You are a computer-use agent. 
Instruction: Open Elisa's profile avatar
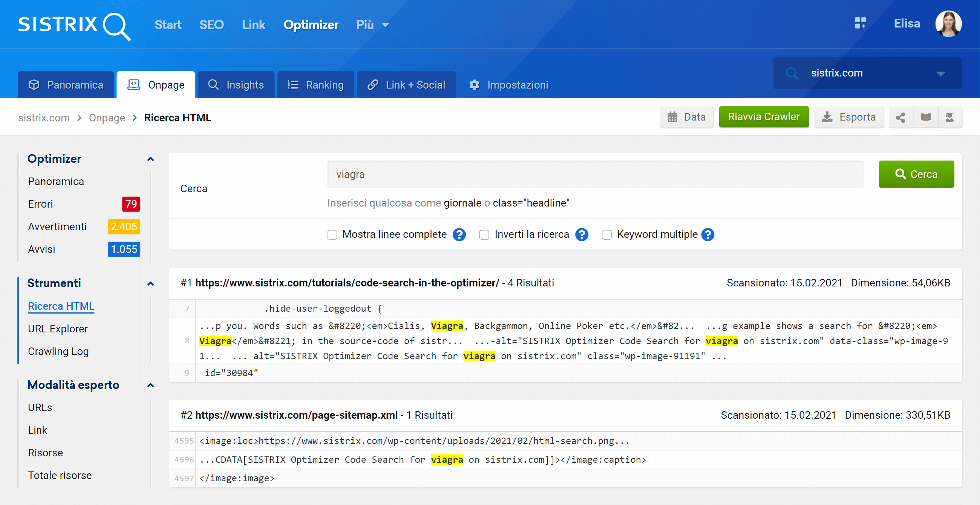pos(948,24)
